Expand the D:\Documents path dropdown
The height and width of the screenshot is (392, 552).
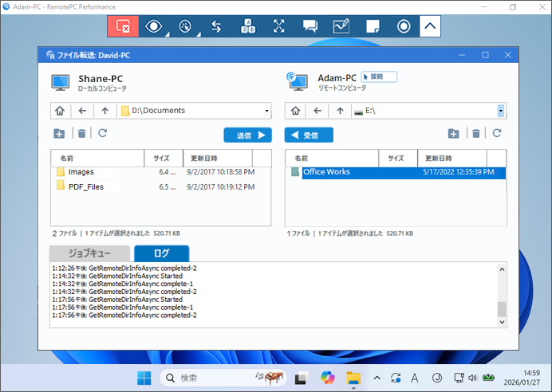pyautogui.click(x=267, y=111)
